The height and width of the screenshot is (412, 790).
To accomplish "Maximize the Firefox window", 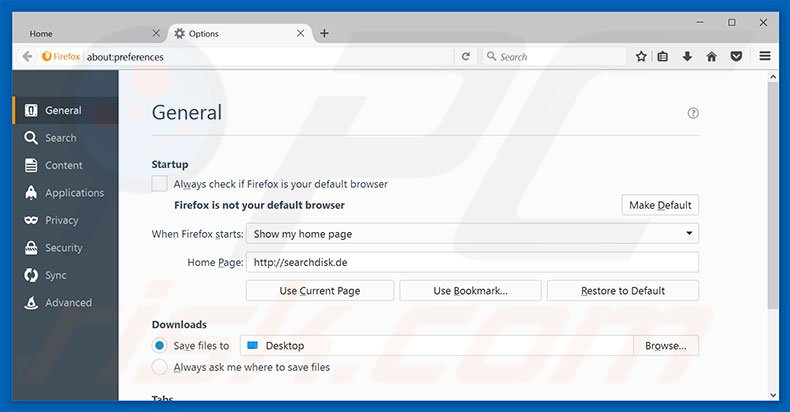I will 732,22.
